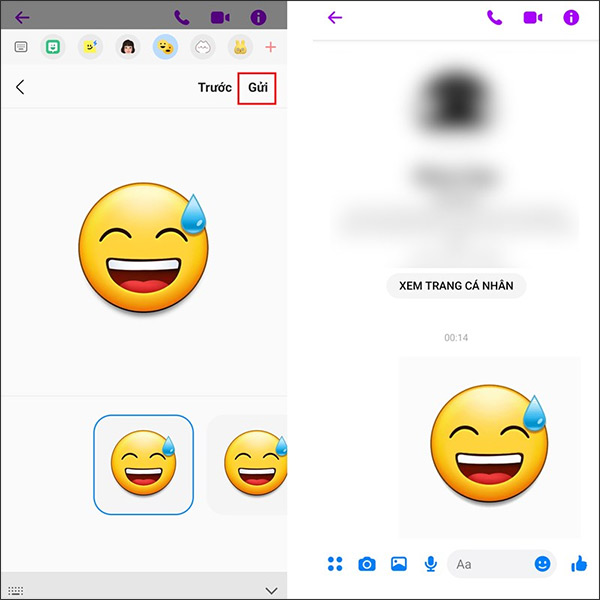Select the green square sticker pack
Screen dimensions: 600x600
click(53, 47)
